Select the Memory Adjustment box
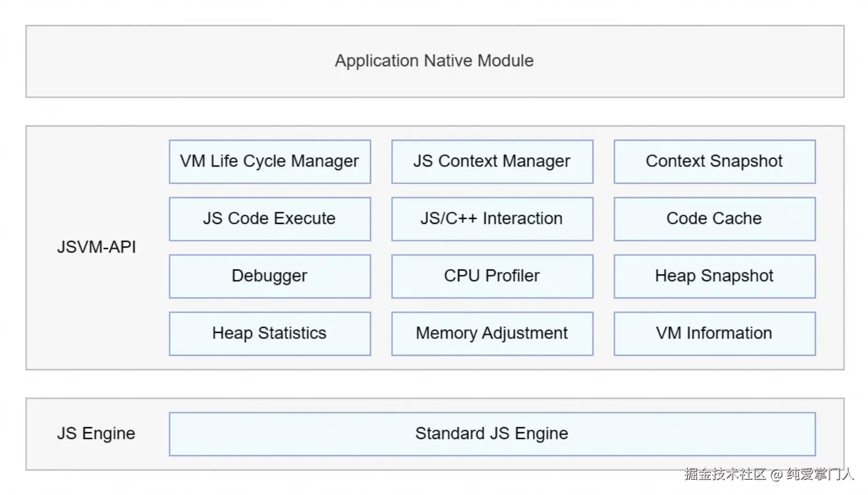 (492, 333)
